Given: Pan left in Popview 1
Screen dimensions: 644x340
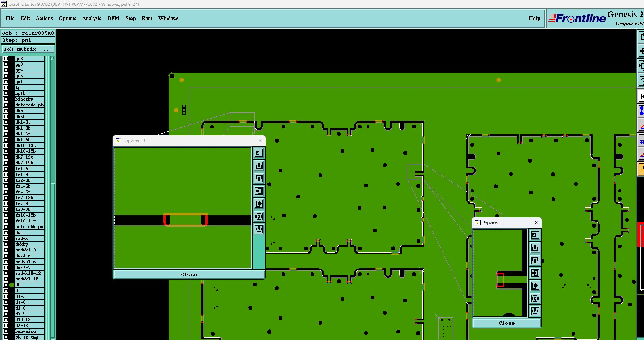Looking at the screenshot, I should 259,191.
